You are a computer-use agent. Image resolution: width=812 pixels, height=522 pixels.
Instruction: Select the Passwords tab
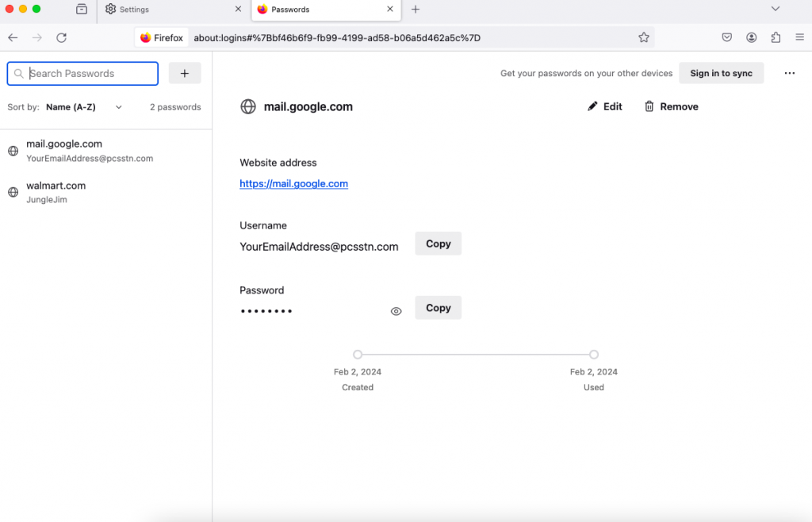[x=326, y=10]
